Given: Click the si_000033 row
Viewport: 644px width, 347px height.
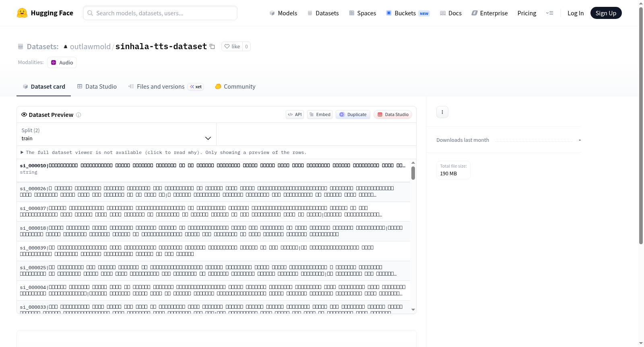Looking at the screenshot, I should coord(213,307).
